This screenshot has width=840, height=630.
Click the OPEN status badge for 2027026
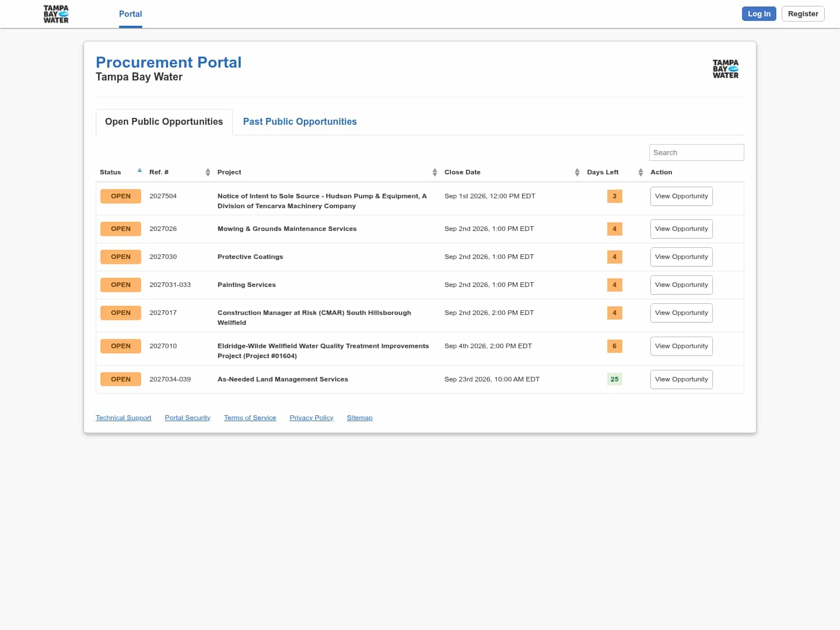(121, 229)
